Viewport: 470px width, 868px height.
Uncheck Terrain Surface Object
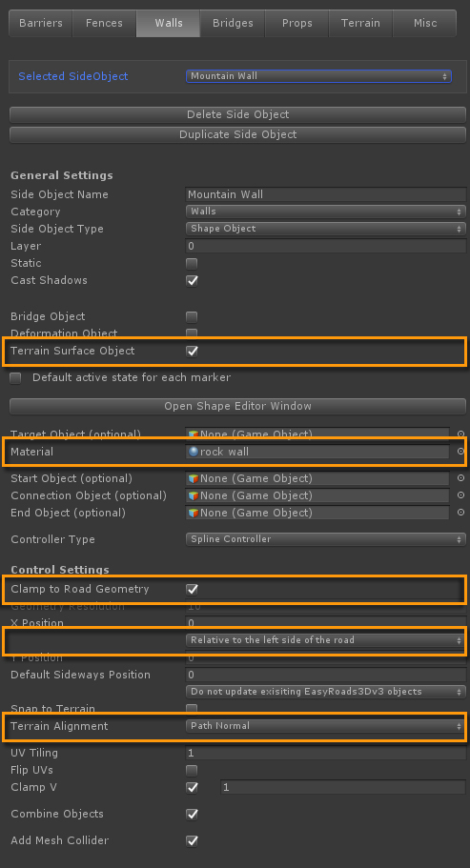coord(192,351)
